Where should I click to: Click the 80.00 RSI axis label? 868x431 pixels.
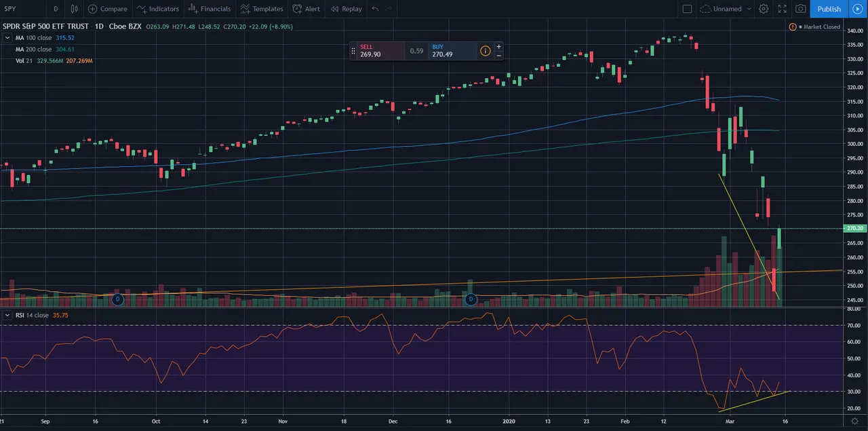coord(853,309)
